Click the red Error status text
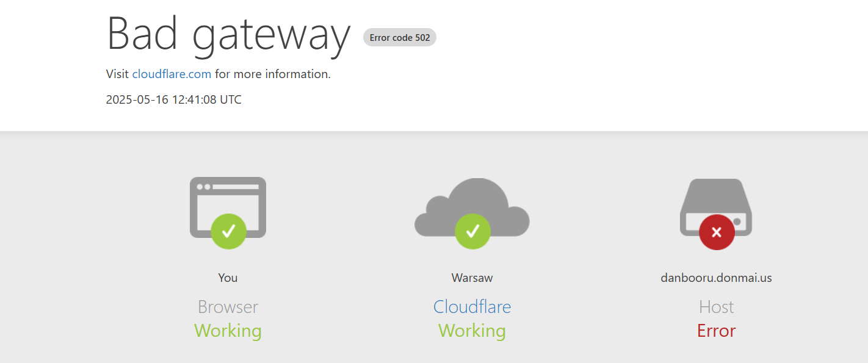Image resolution: width=868 pixels, height=363 pixels. [x=716, y=331]
